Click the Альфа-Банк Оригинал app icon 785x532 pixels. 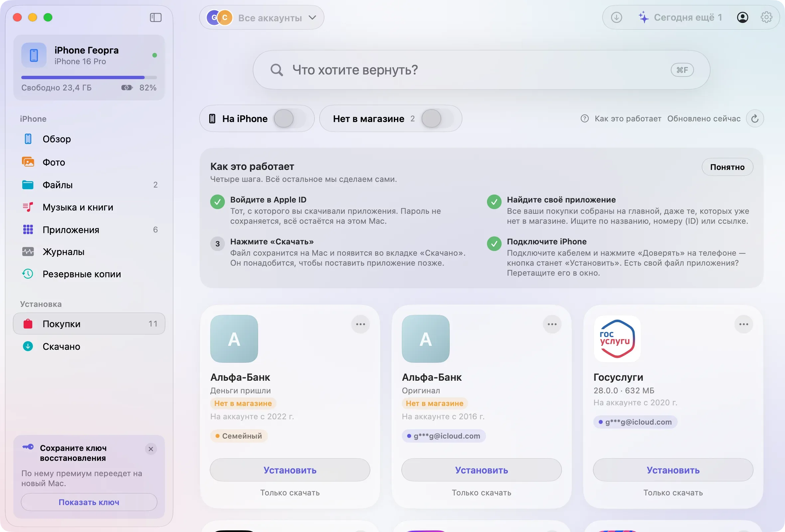point(426,338)
